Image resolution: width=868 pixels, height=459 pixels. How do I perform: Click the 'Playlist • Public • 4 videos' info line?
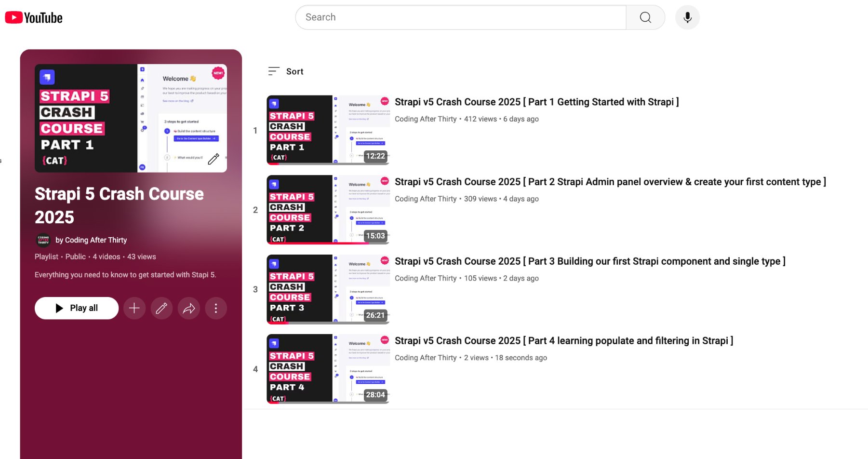click(95, 257)
